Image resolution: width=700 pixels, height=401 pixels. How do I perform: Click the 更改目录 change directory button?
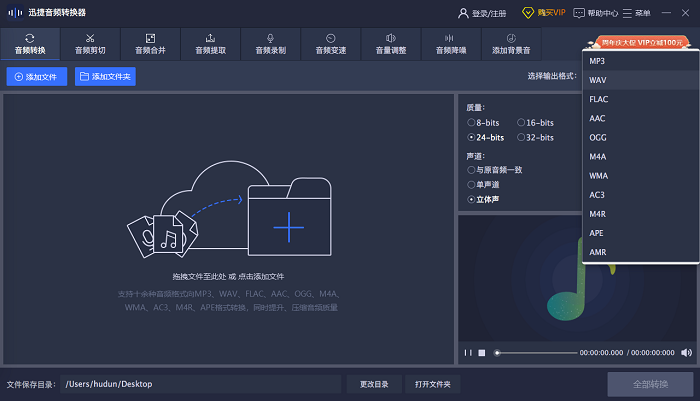372,384
